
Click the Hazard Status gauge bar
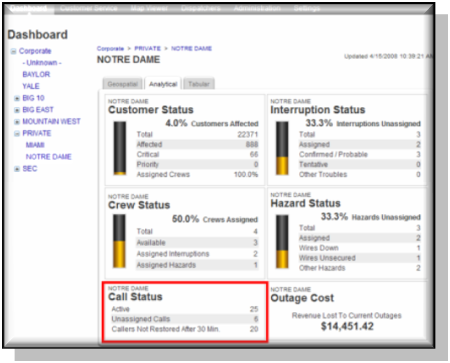282,242
